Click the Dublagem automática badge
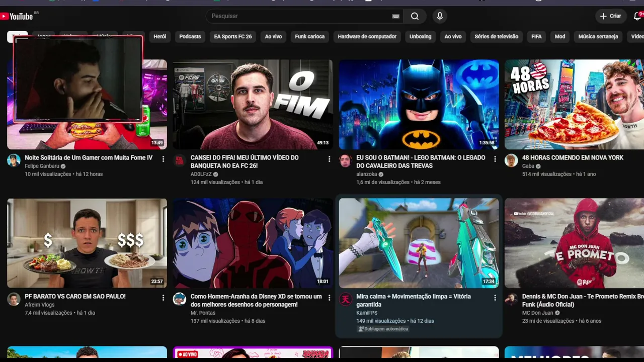Viewport: 644px width, 362px height. [x=383, y=329]
